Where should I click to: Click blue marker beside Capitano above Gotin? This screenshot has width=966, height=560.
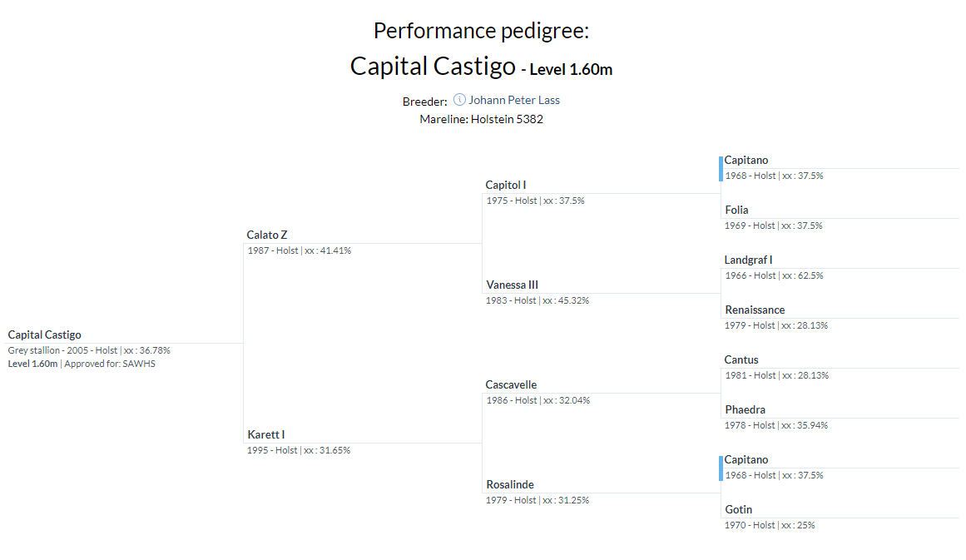(721, 468)
